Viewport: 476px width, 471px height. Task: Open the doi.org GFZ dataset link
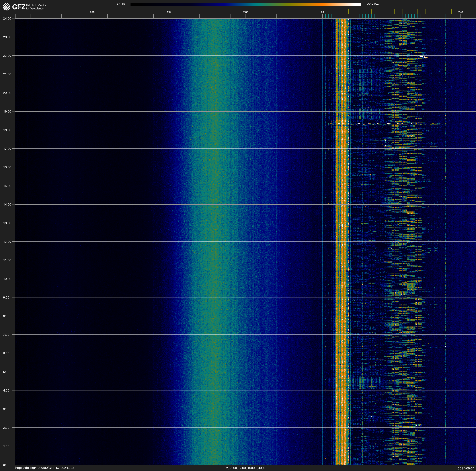point(45,468)
